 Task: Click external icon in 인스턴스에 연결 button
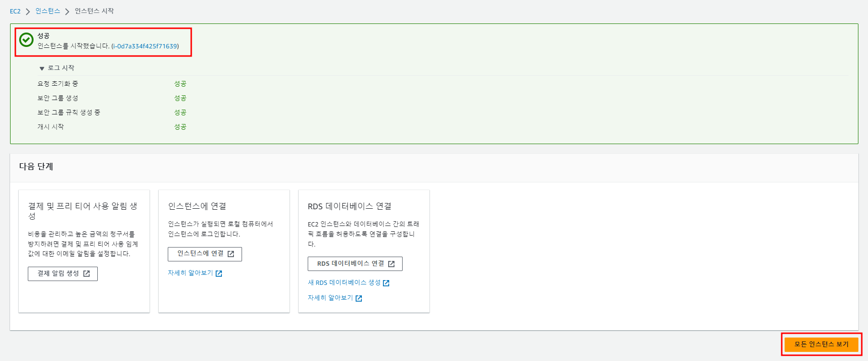pyautogui.click(x=231, y=254)
